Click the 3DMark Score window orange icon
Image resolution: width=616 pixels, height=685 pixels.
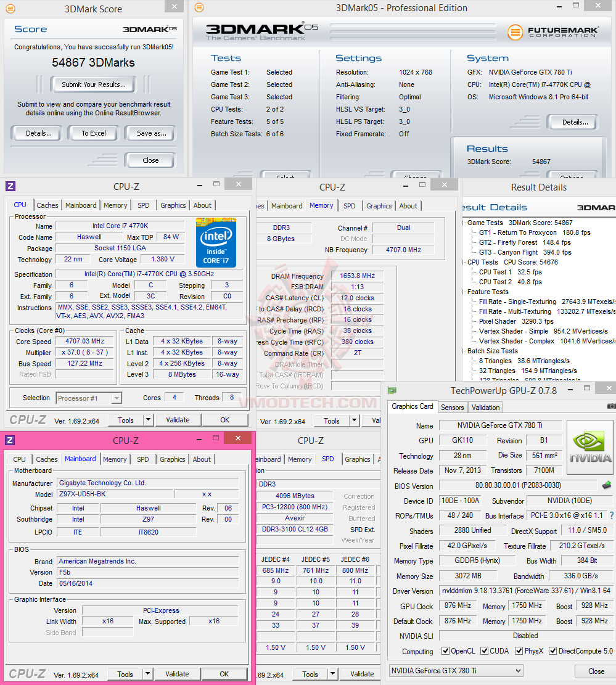point(10,8)
